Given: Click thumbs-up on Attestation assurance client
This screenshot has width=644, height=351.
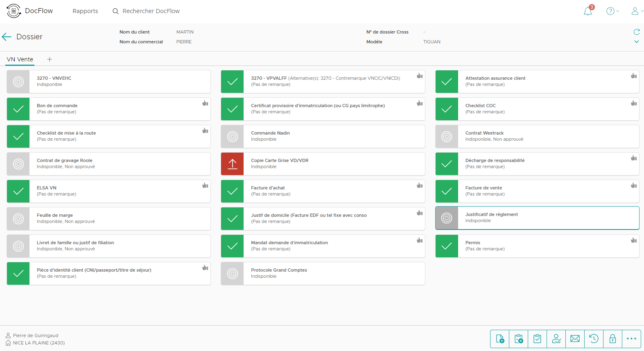Looking at the screenshot, I should pyautogui.click(x=634, y=76).
